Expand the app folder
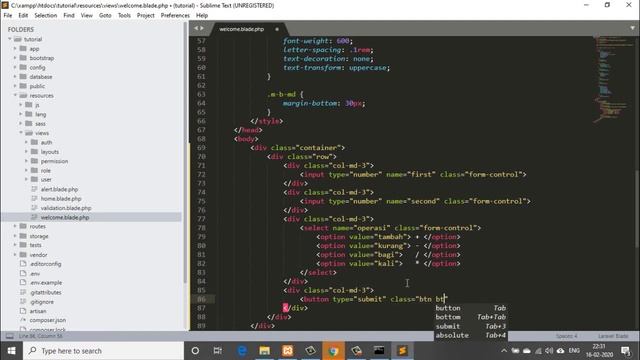 (15, 49)
